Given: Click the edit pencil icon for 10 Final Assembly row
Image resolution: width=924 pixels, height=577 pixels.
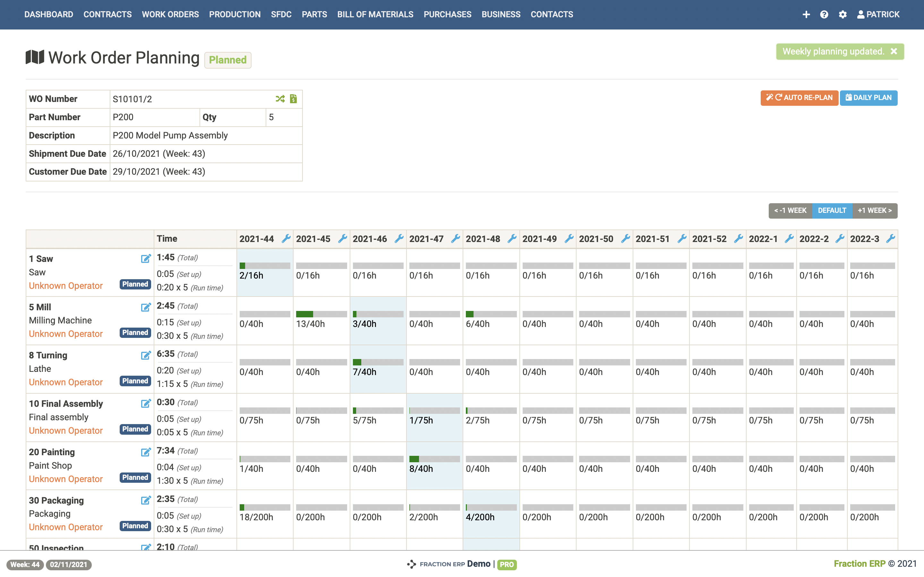Looking at the screenshot, I should (146, 404).
